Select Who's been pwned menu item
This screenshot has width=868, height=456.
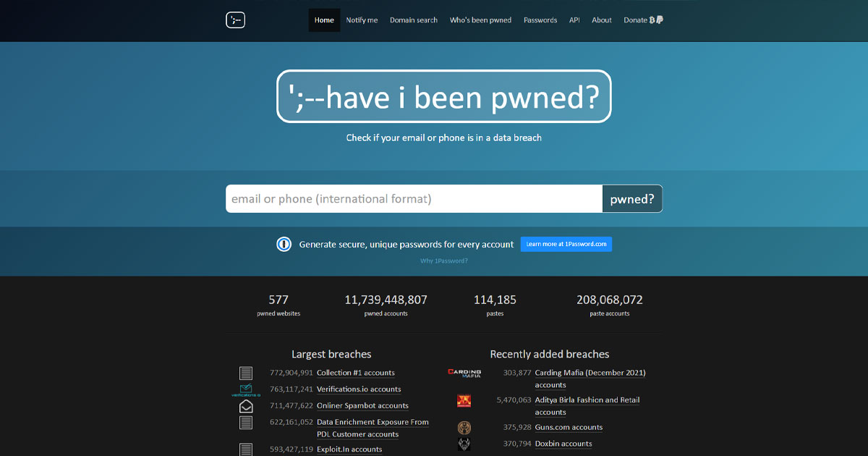pyautogui.click(x=480, y=20)
